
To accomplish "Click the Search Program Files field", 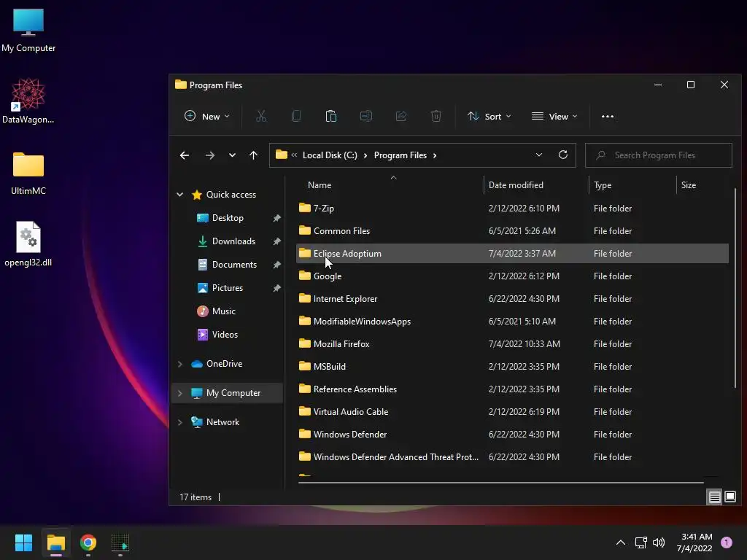I will pos(659,155).
